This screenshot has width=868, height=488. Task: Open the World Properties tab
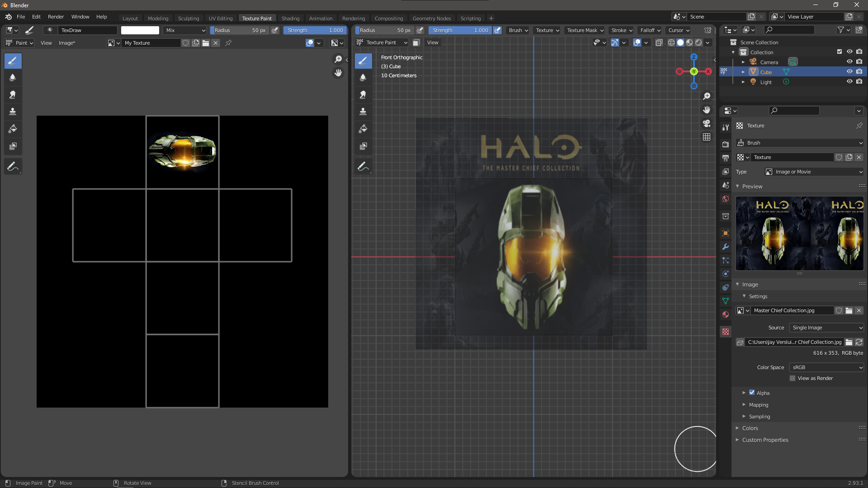(726, 199)
